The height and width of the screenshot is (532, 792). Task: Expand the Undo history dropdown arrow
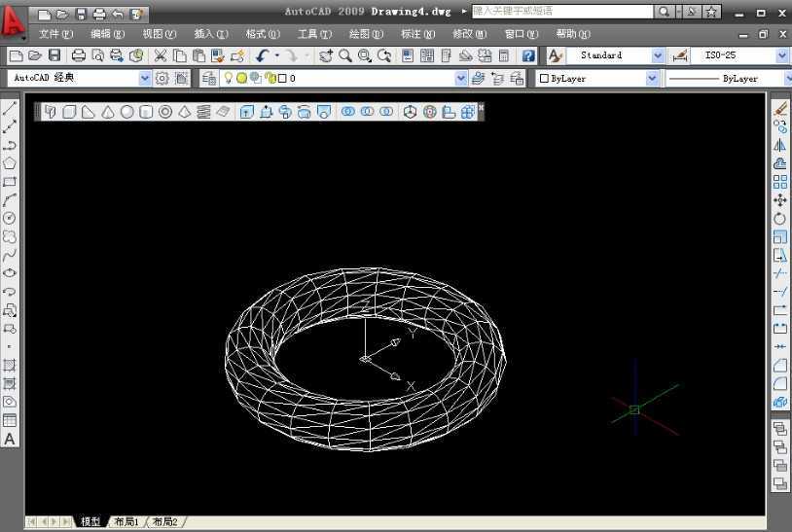(x=276, y=55)
